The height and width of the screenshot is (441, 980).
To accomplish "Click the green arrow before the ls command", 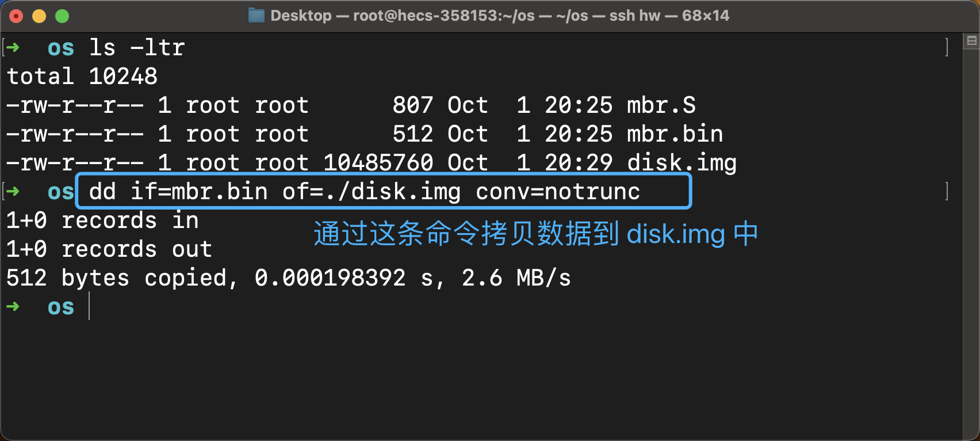I will [13, 47].
